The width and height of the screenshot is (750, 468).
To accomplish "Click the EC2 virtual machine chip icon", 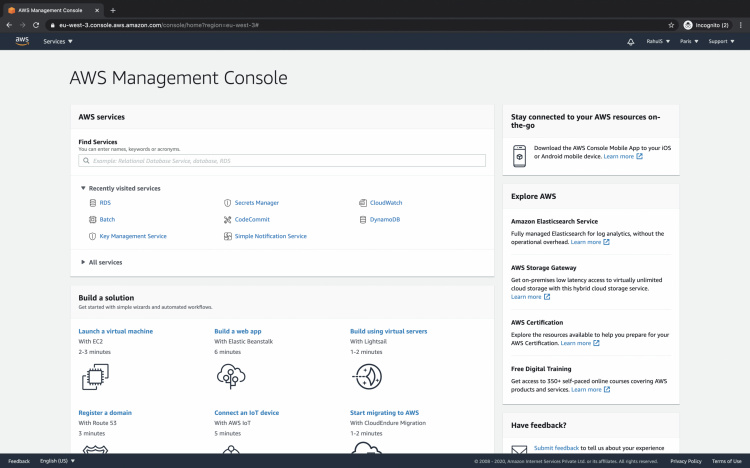I will [95, 376].
